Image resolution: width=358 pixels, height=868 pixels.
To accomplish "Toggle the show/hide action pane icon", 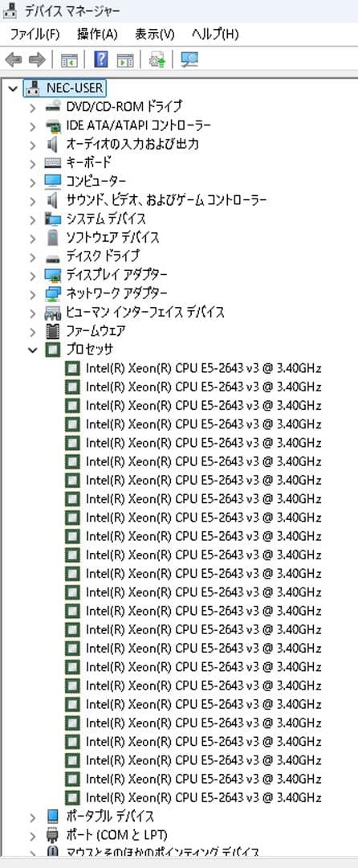I will [x=125, y=59].
